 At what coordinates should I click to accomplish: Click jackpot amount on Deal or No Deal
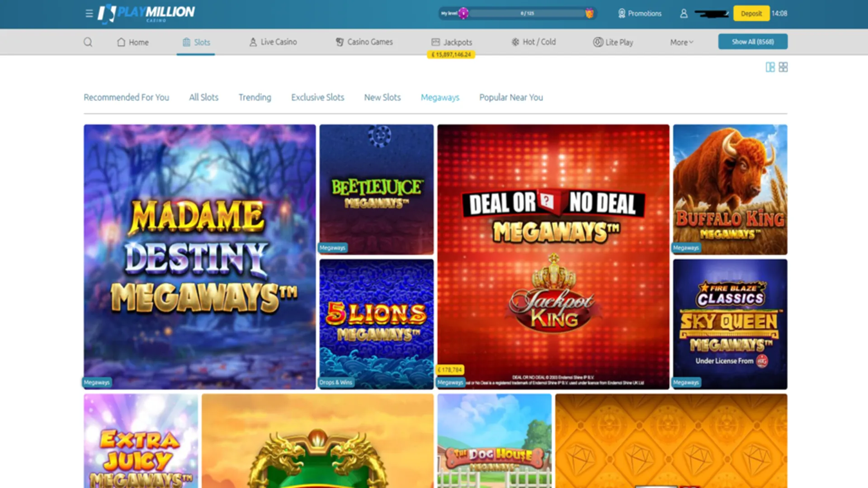point(450,370)
